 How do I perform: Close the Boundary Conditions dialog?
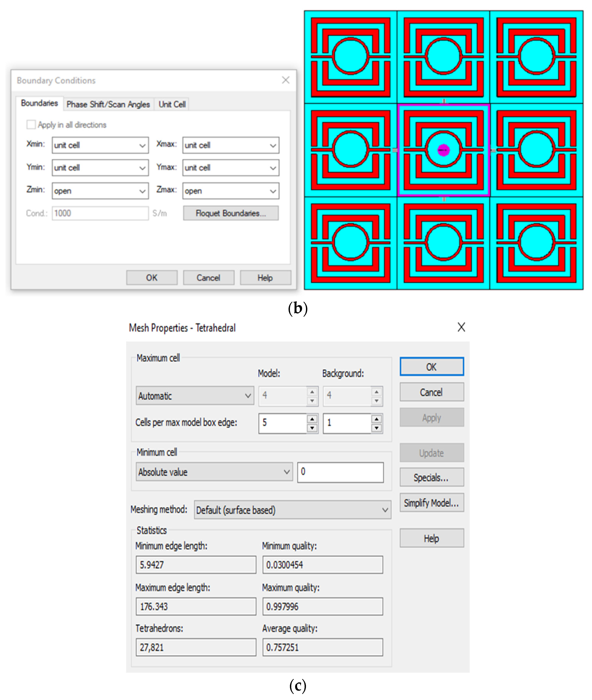coord(286,80)
